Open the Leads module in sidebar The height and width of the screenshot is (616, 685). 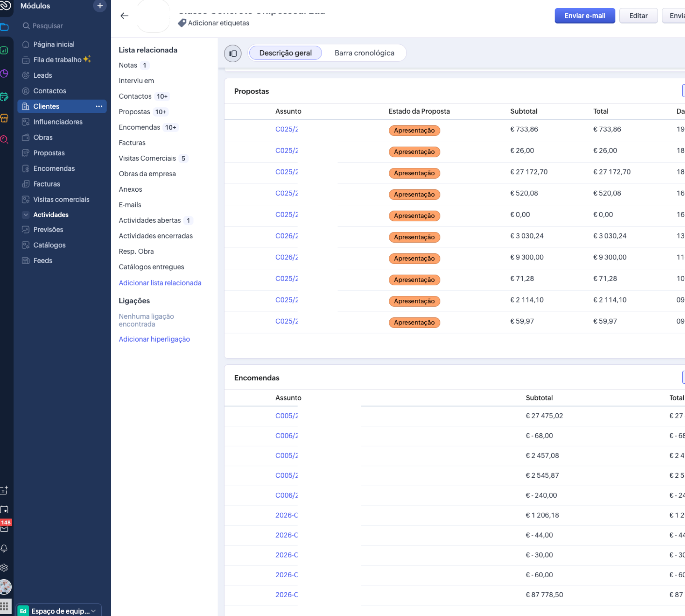(42, 75)
